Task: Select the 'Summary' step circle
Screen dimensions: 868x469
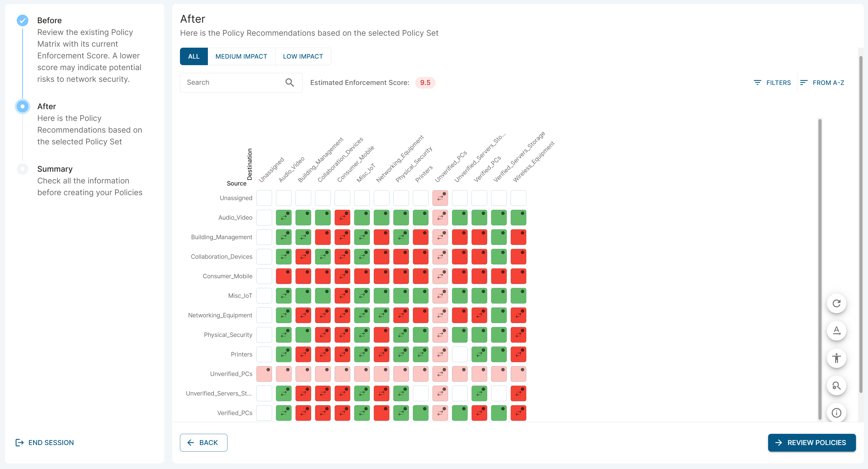Action: 23,169
